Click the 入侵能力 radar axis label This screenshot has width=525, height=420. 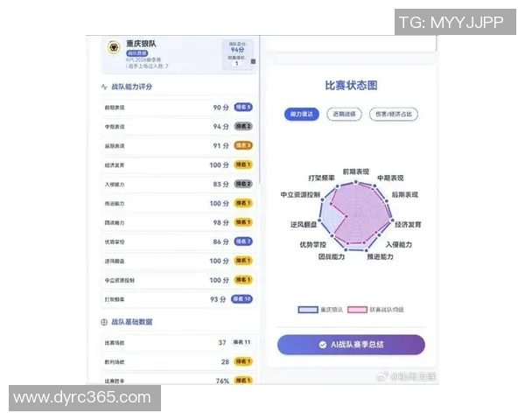tap(399, 244)
